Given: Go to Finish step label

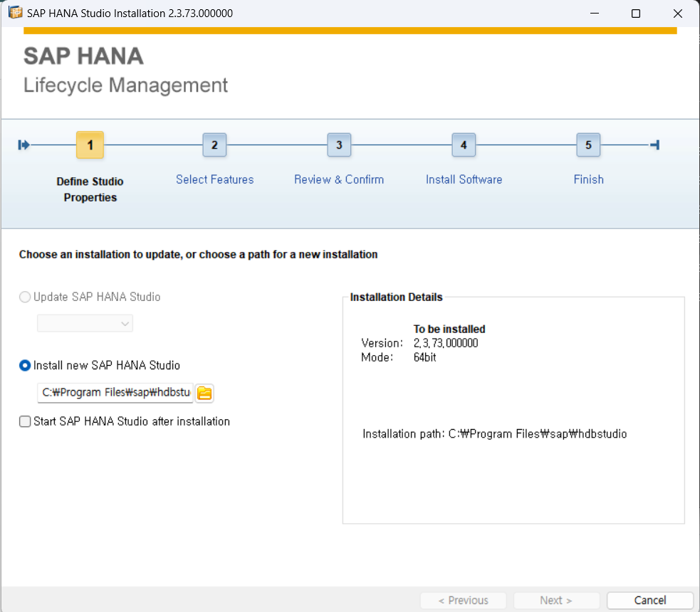Looking at the screenshot, I should click(588, 180).
